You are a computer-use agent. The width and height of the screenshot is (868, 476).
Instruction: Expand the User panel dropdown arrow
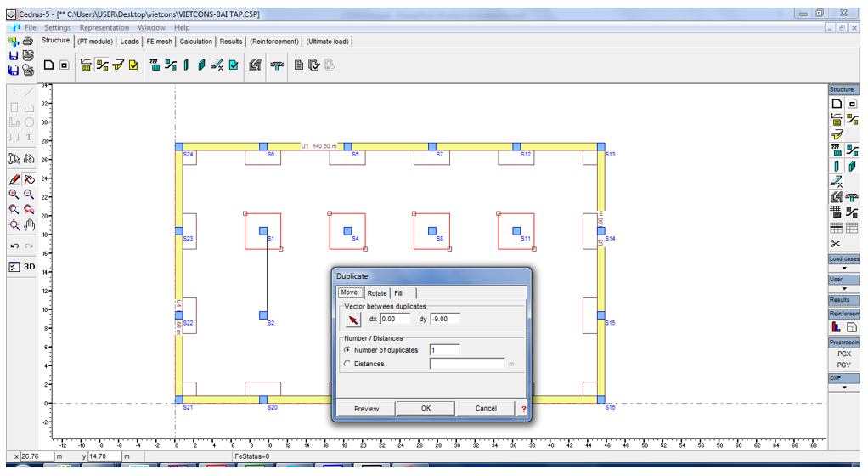click(x=843, y=289)
